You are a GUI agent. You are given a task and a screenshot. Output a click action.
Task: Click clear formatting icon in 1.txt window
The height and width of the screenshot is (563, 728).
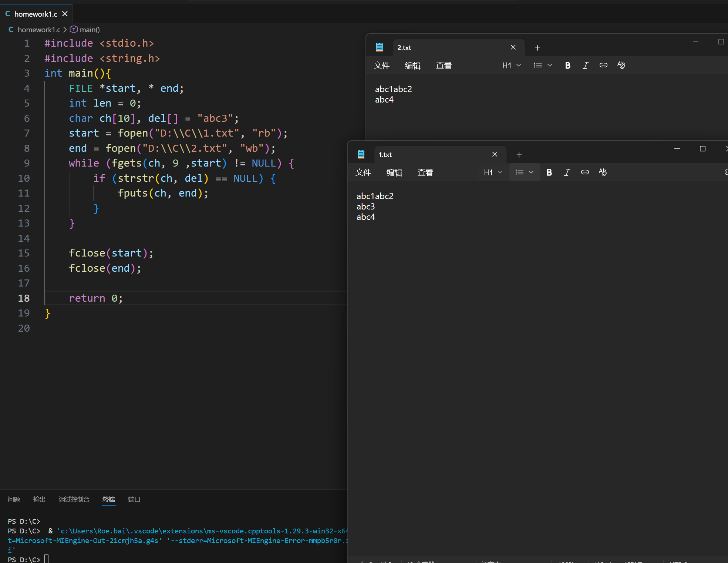(x=603, y=172)
